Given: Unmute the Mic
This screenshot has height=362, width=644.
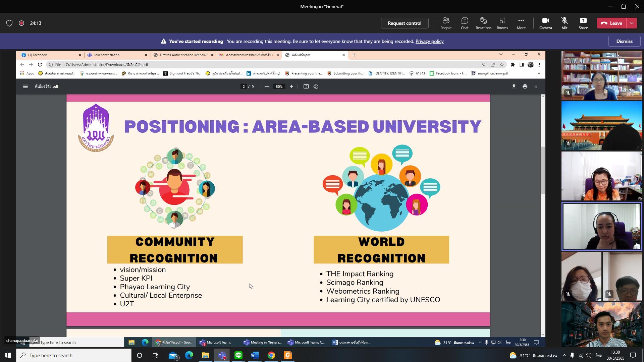Looking at the screenshot, I should [x=565, y=23].
